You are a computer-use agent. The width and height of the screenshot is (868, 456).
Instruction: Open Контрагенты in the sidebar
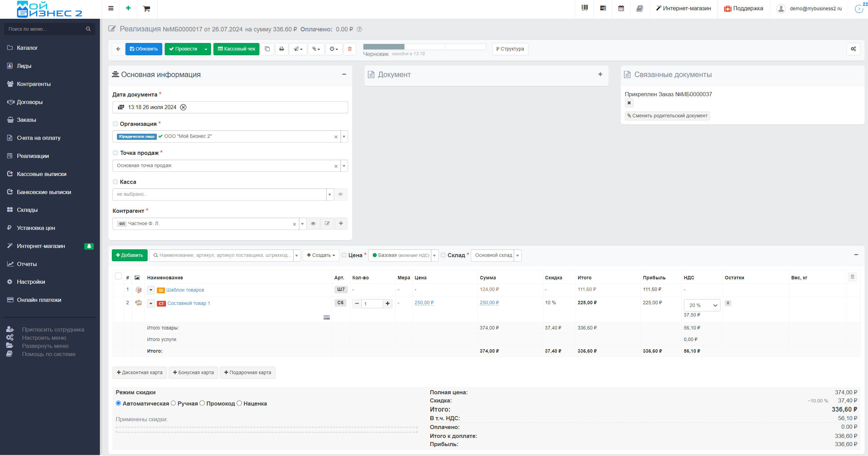(34, 84)
